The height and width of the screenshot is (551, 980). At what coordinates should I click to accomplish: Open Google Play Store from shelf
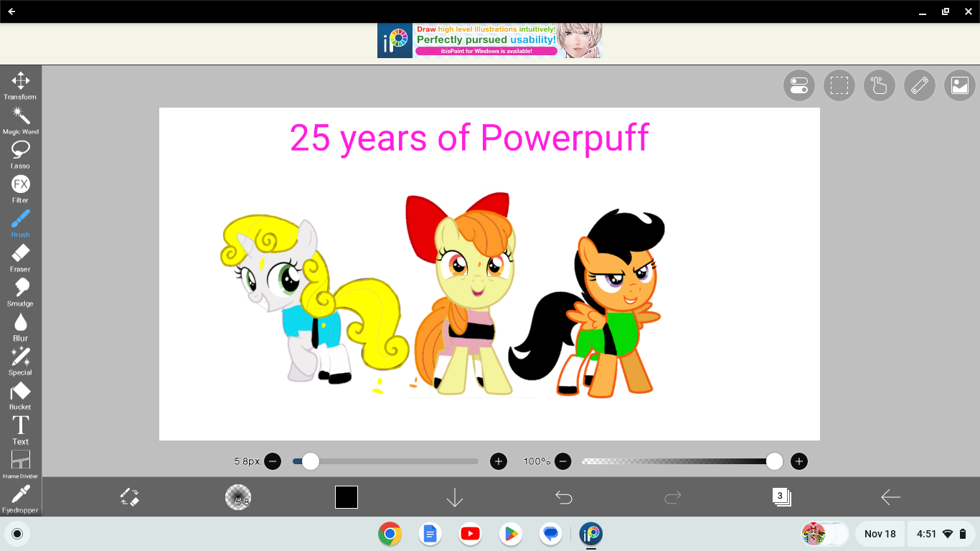(511, 534)
